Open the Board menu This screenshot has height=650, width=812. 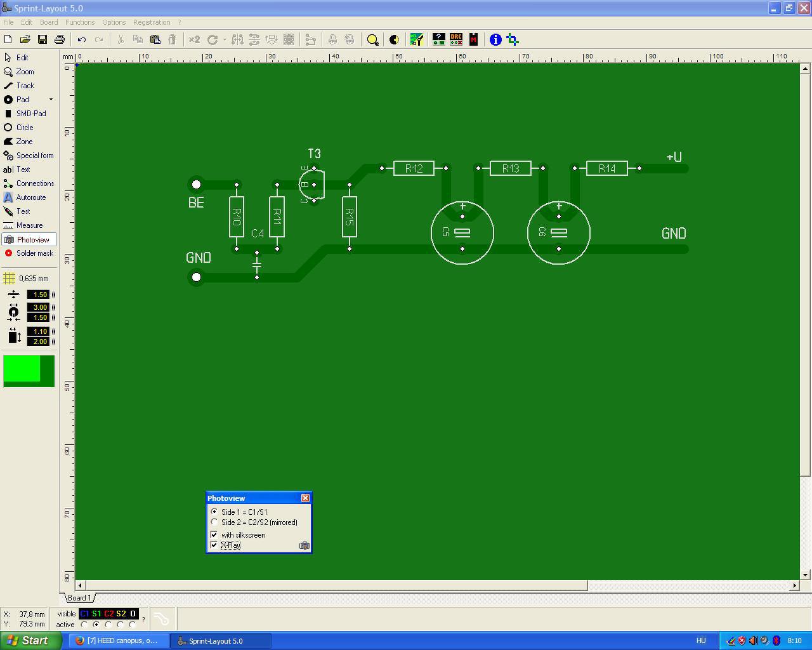[49, 22]
